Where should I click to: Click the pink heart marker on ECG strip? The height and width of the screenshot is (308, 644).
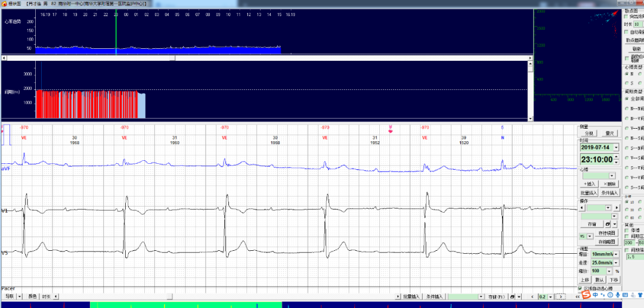(391, 130)
